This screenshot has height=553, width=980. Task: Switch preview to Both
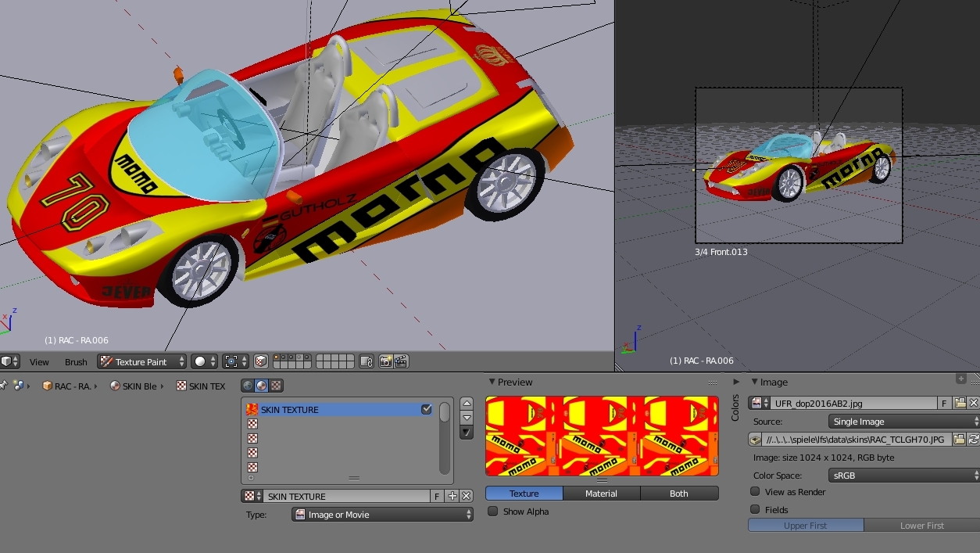(x=679, y=494)
